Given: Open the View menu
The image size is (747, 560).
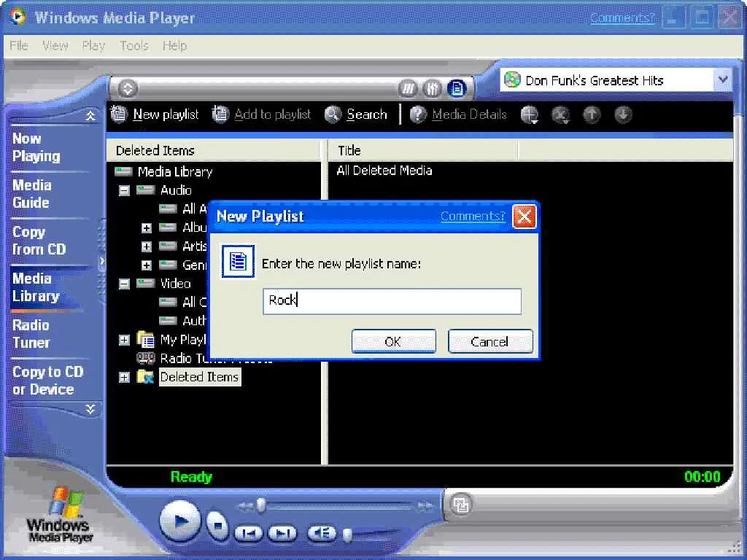Looking at the screenshot, I should click(x=55, y=46).
